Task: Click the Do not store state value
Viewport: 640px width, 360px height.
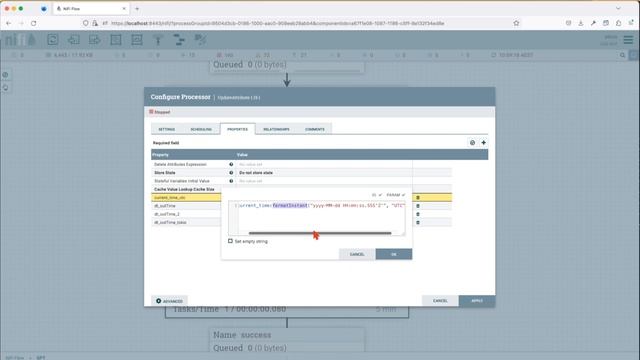Action: 256,173
